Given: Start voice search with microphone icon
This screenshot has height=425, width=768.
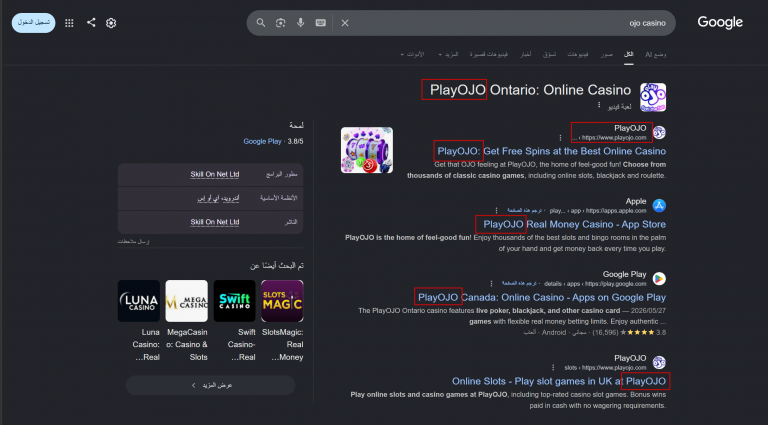Looking at the screenshot, I should (300, 23).
